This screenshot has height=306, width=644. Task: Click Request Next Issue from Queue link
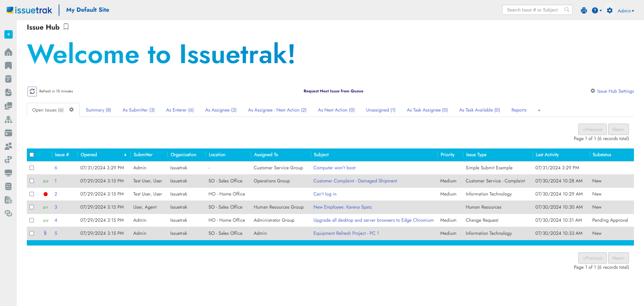pos(333,91)
